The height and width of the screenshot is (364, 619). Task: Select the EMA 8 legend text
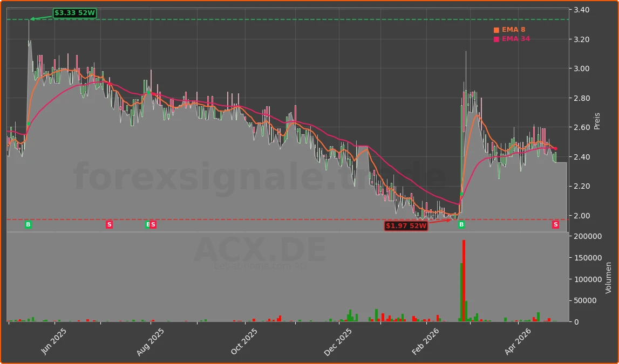coord(514,30)
